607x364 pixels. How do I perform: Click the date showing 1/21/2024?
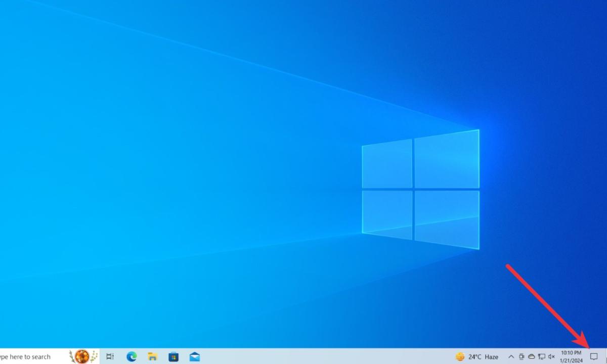(x=571, y=359)
